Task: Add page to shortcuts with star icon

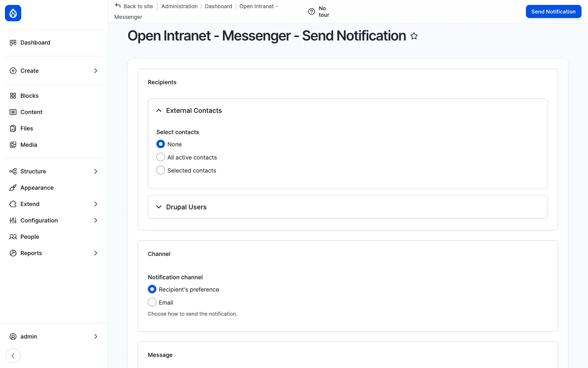Action: (414, 36)
